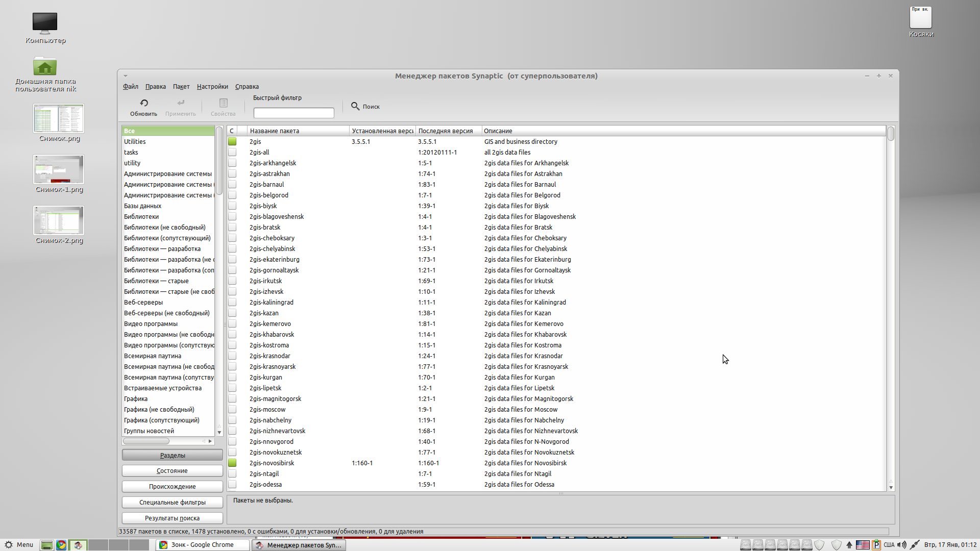Focus the Быстрый фильтр input field

click(294, 113)
